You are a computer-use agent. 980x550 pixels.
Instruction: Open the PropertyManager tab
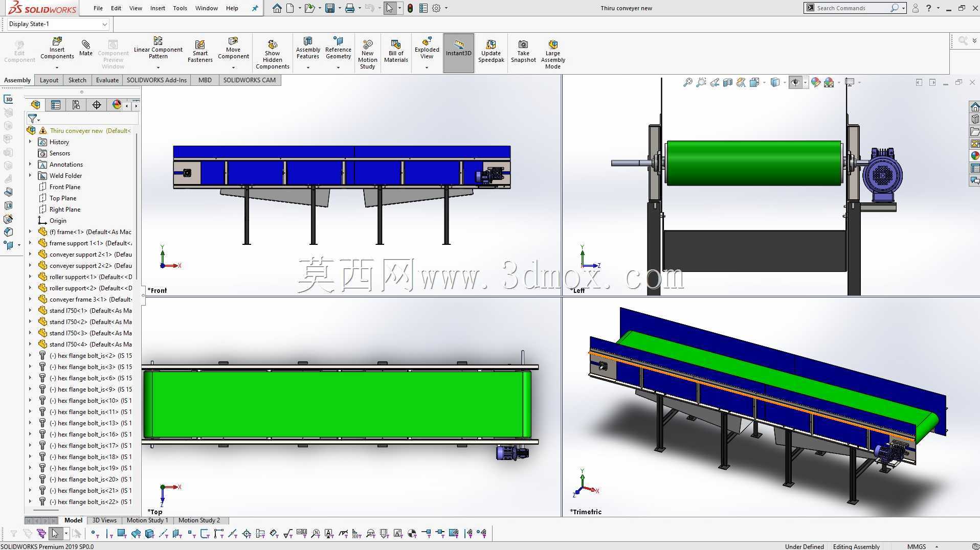56,105
